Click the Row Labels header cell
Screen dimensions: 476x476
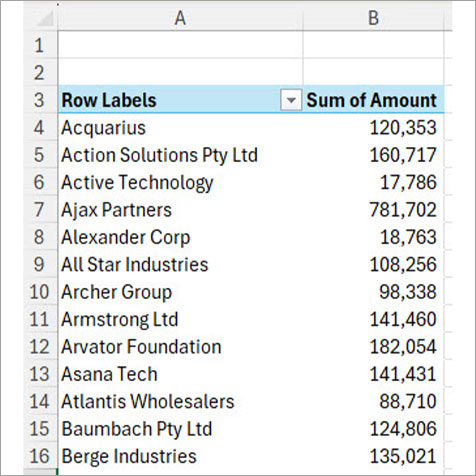(180, 100)
